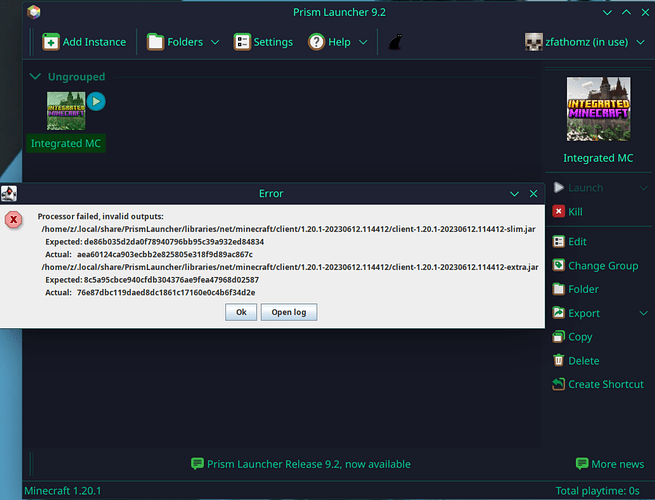Image resolution: width=655 pixels, height=500 pixels.
Task: Click the black cat icon
Action: click(395, 42)
